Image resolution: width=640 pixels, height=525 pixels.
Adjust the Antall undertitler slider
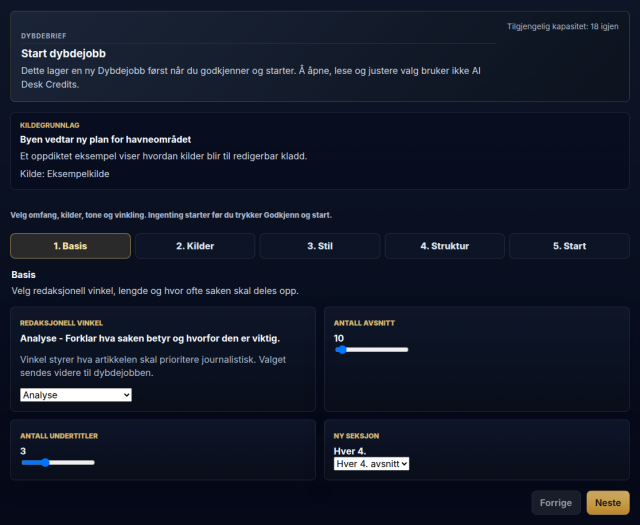pos(58,463)
